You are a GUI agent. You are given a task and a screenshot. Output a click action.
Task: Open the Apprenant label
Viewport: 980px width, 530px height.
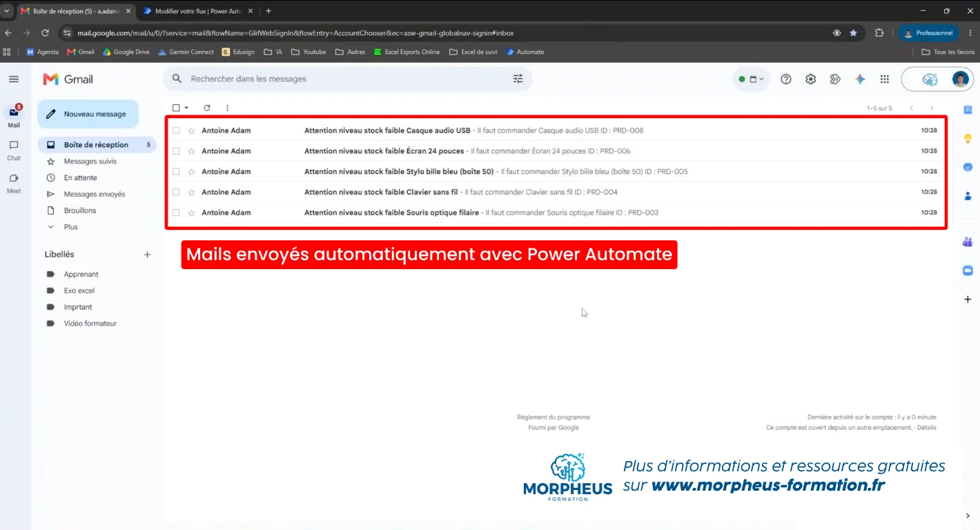click(x=81, y=275)
